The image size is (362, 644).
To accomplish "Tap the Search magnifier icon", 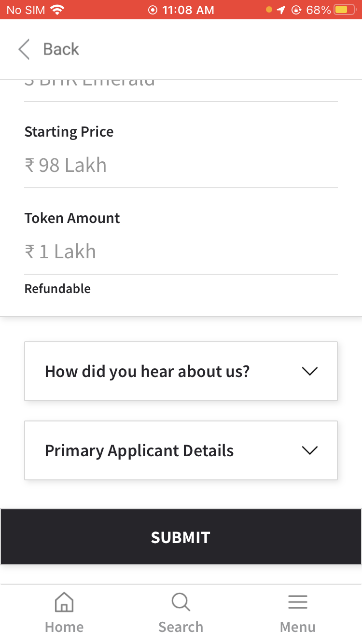I will coord(181,602).
